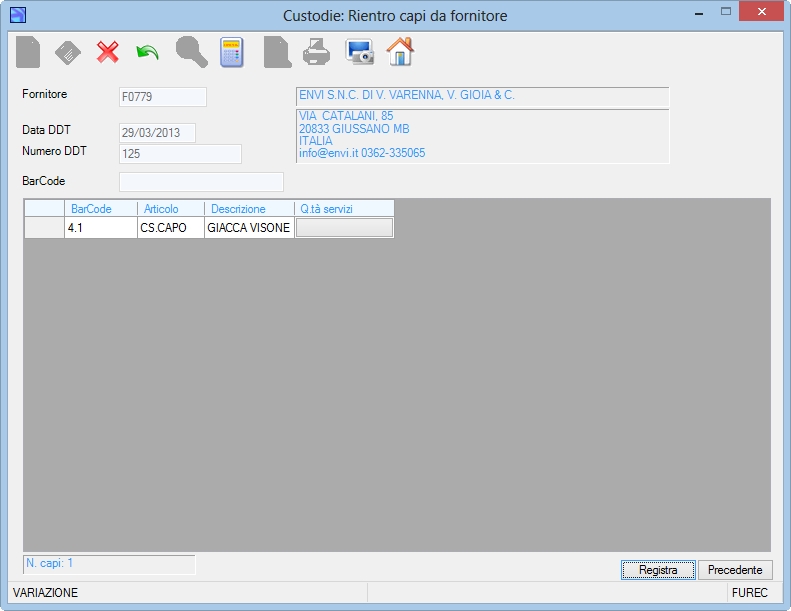
Task: Click the home house icon
Action: tap(400, 51)
